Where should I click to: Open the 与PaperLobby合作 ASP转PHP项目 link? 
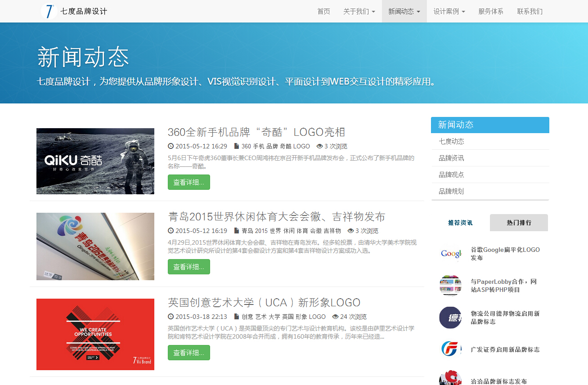tap(504, 286)
